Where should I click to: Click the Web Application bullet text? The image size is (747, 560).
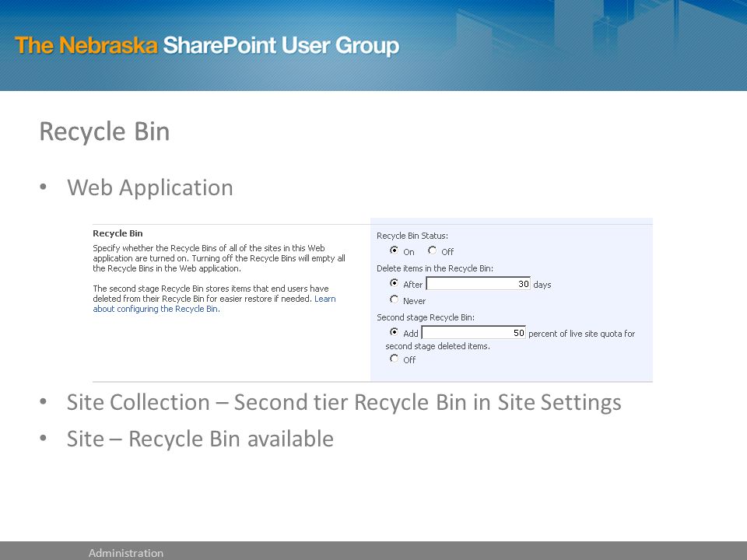(150, 187)
